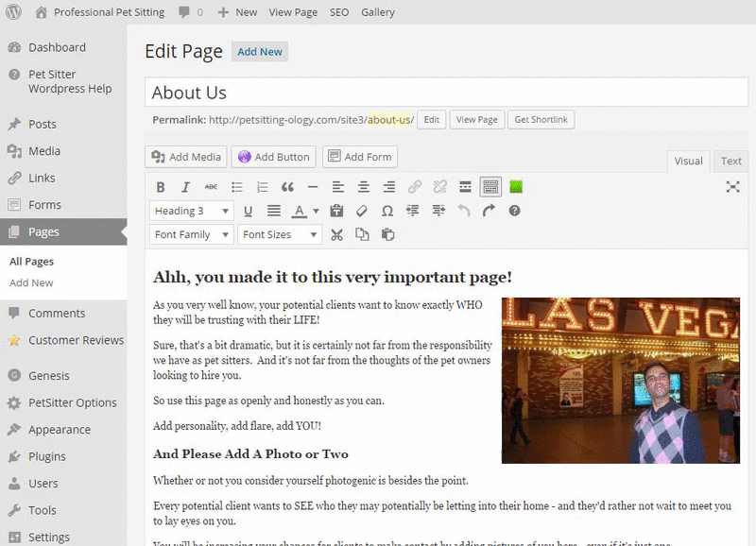
Task: Open the Font Family dropdown
Action: (192, 234)
